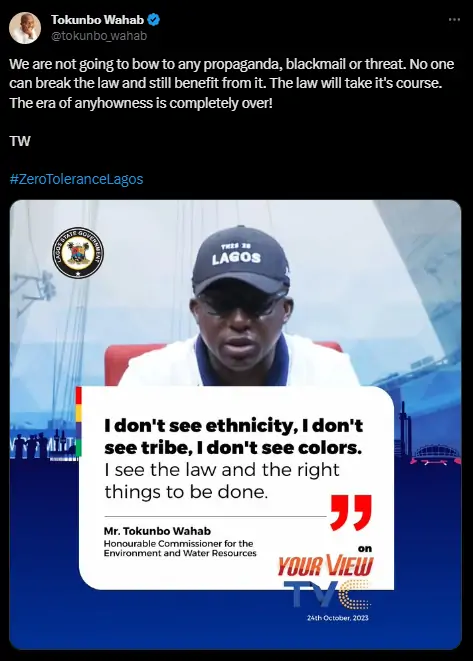Click the blue verified badge
Image resolution: width=473 pixels, height=661 pixels.
[153, 19]
